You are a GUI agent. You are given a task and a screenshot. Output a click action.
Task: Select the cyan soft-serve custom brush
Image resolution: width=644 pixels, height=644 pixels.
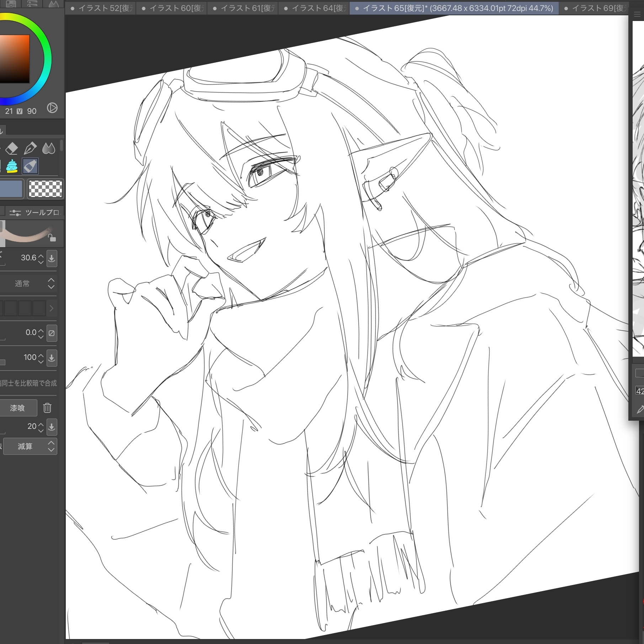point(12,166)
